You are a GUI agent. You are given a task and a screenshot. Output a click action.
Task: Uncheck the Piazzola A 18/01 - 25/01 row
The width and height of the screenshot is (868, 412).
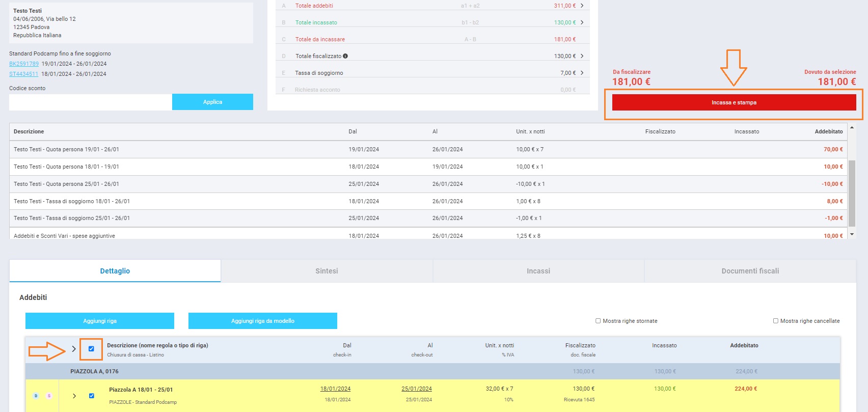coord(92,396)
